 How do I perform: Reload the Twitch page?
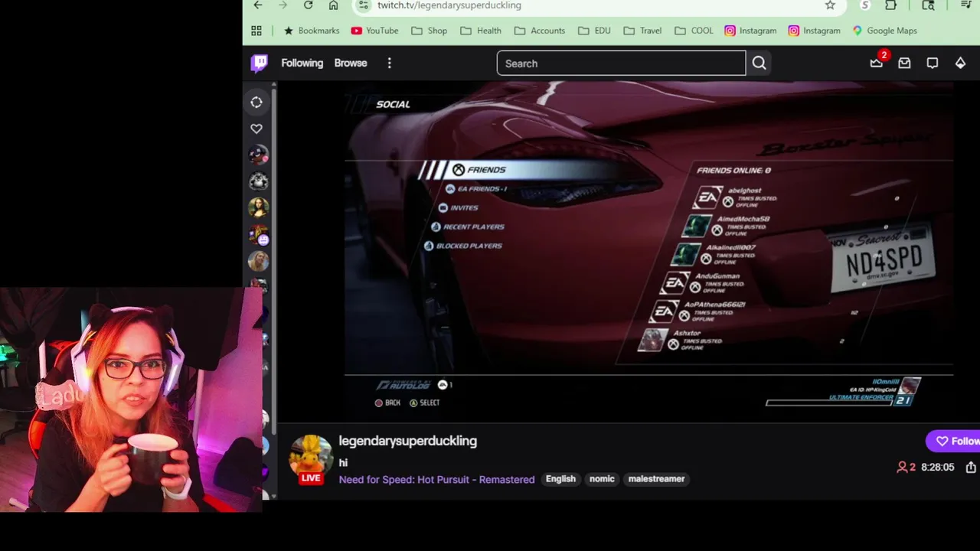308,5
